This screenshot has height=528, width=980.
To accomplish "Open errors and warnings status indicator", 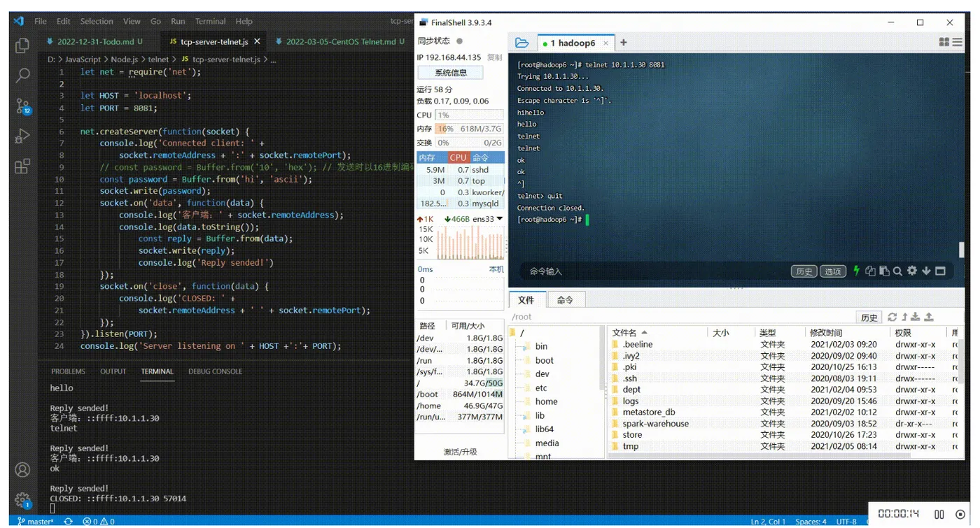I will coord(99,521).
